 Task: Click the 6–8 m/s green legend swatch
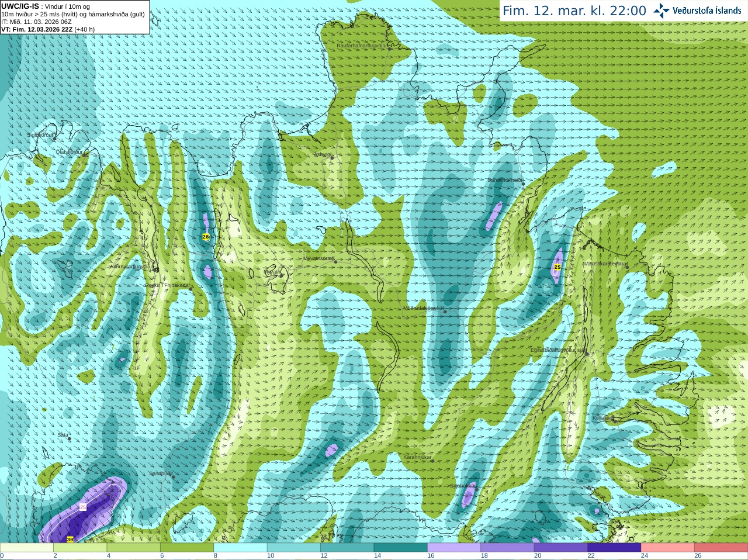click(x=187, y=548)
